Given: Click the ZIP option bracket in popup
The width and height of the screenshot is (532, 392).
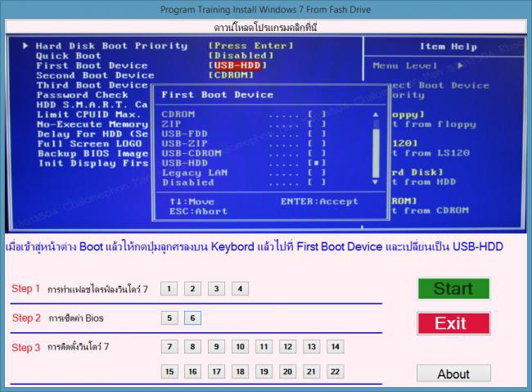Looking at the screenshot, I should click(317, 124).
